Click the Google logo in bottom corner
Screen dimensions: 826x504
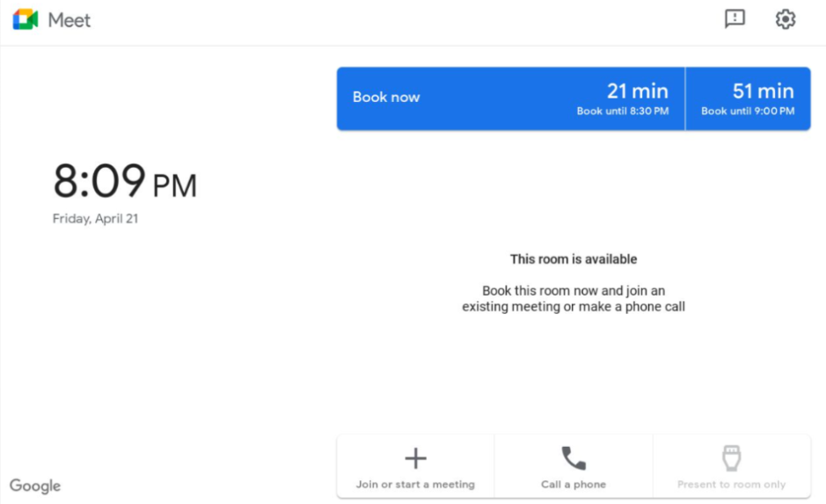coord(35,486)
